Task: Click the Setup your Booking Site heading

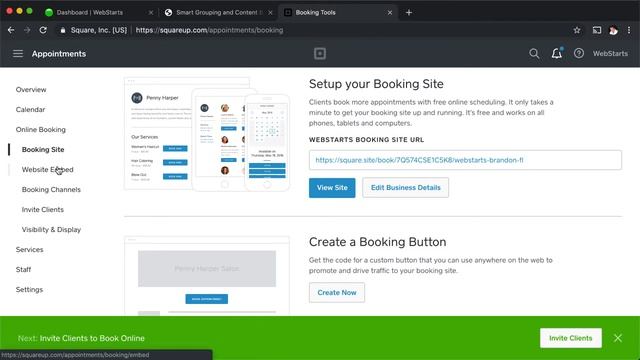Action: click(376, 84)
